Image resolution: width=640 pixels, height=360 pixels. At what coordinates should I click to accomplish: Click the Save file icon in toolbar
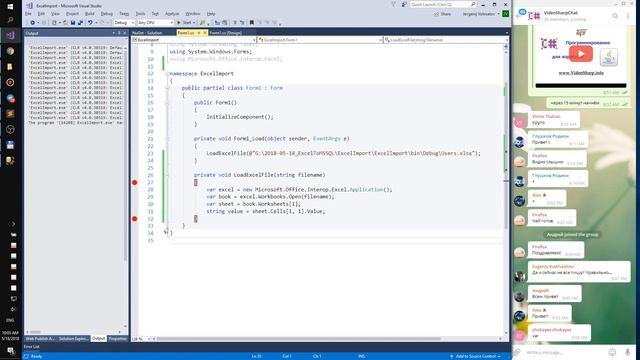coord(73,23)
